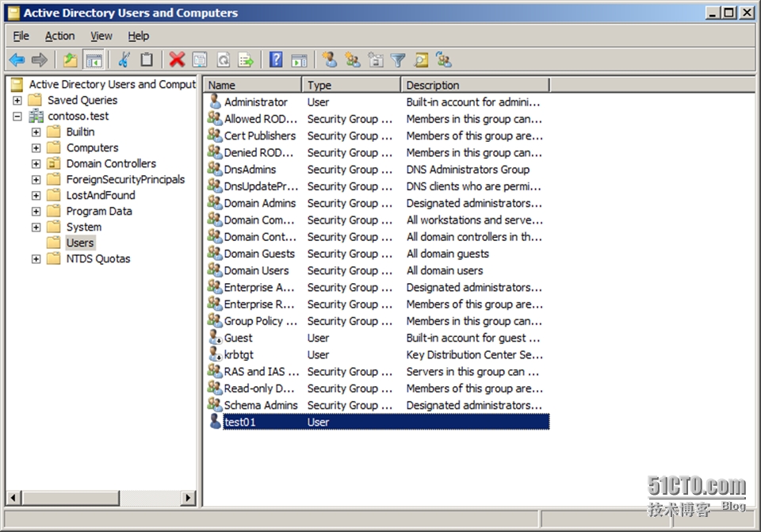Create new group toolbar icon

[x=353, y=60]
